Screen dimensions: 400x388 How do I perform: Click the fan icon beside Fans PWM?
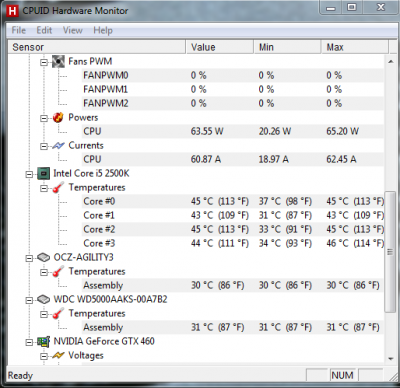(x=58, y=61)
